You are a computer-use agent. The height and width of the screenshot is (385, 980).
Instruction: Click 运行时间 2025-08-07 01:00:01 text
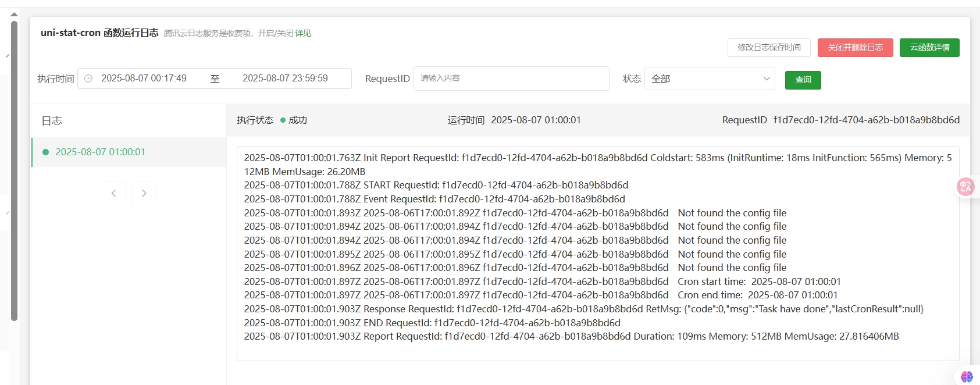514,120
